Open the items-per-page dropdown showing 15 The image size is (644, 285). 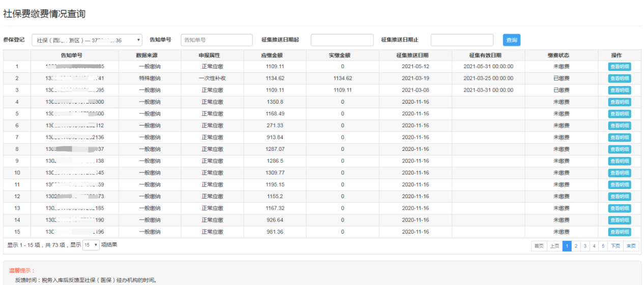point(91,245)
